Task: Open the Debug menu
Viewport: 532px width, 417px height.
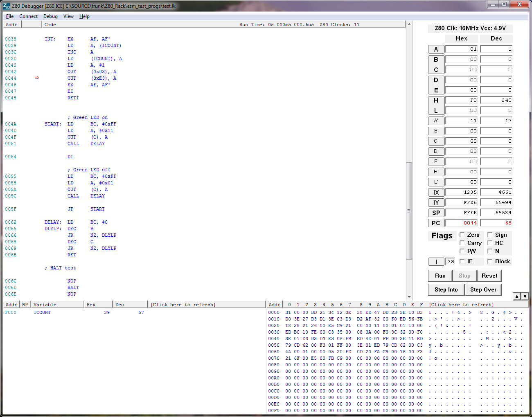Action: [x=50, y=16]
